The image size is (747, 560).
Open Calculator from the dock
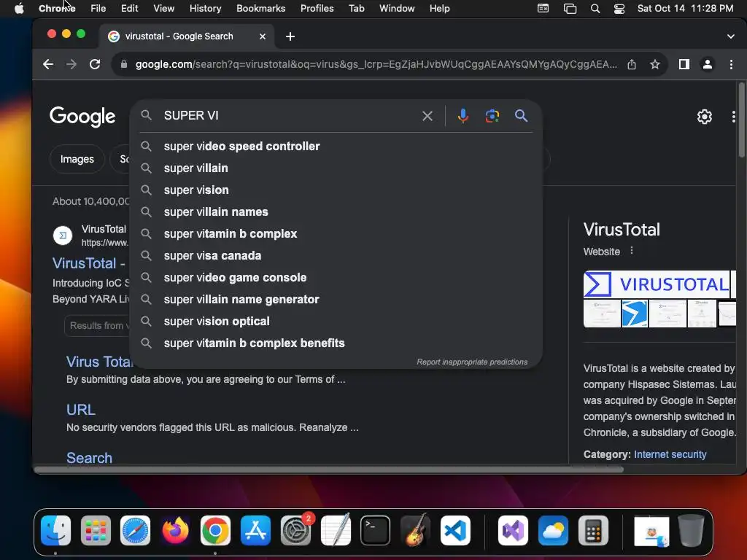[x=593, y=530]
